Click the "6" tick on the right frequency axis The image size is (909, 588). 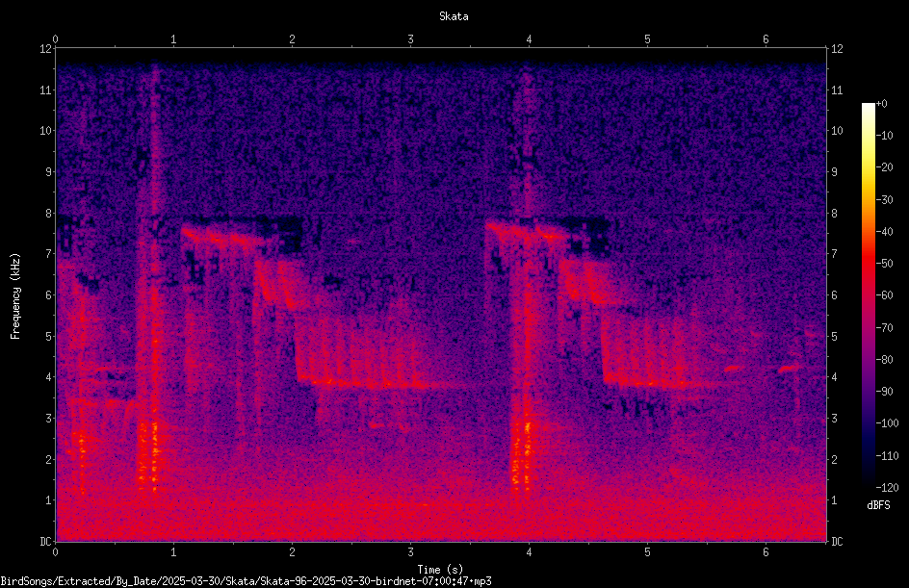click(x=834, y=294)
